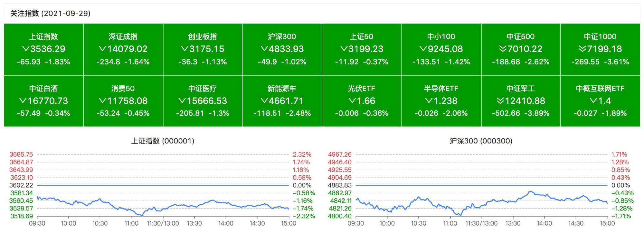Image resolution: width=644 pixels, height=234 pixels.
Task: Open the 创业板指 index tile
Action: point(203,49)
